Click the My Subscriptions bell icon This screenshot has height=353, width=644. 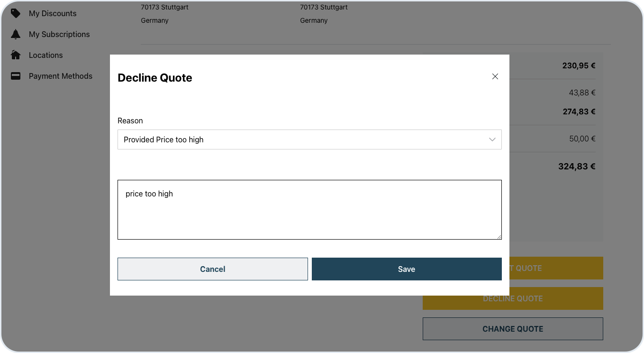click(16, 34)
